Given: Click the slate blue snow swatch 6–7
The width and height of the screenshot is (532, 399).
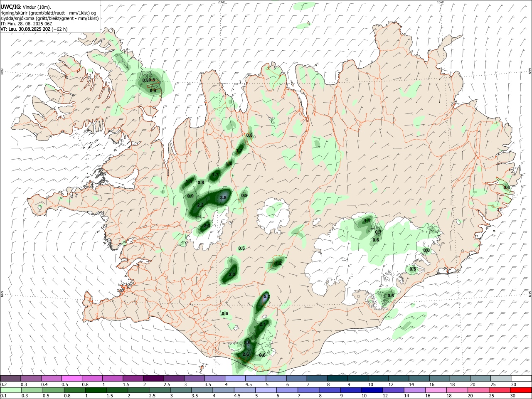Looking at the screenshot, I should [x=296, y=378].
